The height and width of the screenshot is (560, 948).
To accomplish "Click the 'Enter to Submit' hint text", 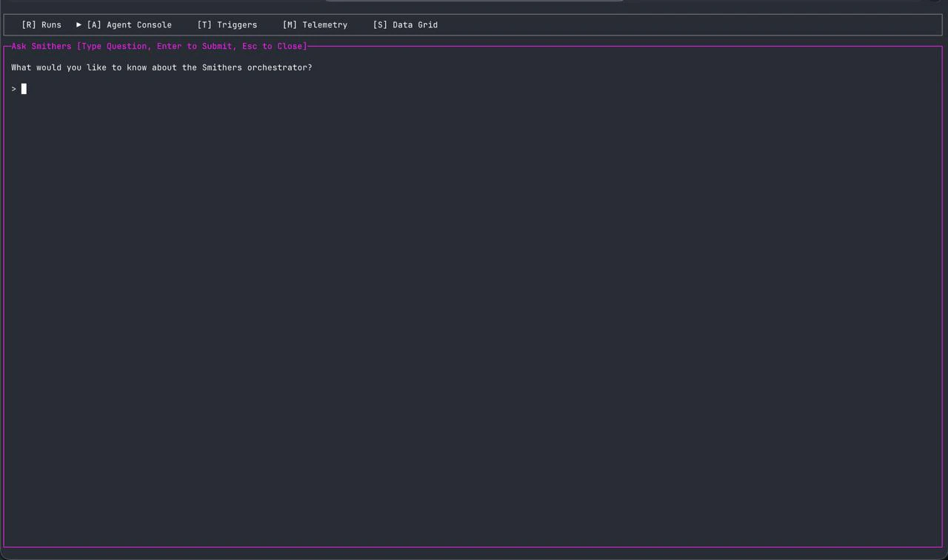I will pyautogui.click(x=196, y=46).
